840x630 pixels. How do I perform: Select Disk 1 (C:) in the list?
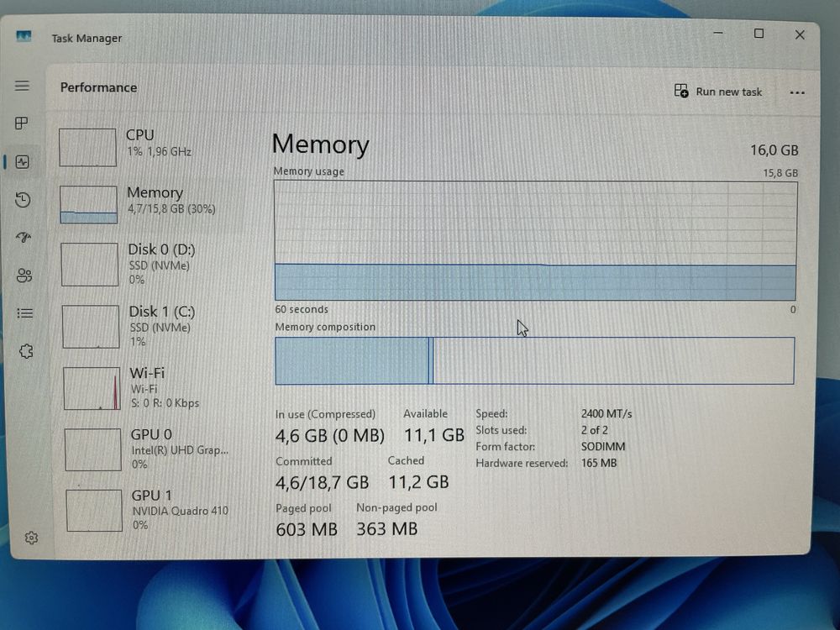[152, 326]
